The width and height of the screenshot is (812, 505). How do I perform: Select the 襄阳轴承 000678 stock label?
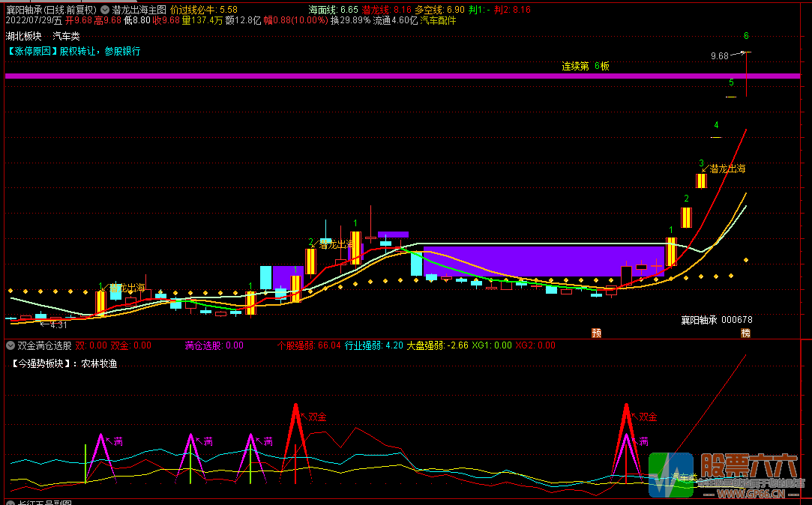[717, 320]
